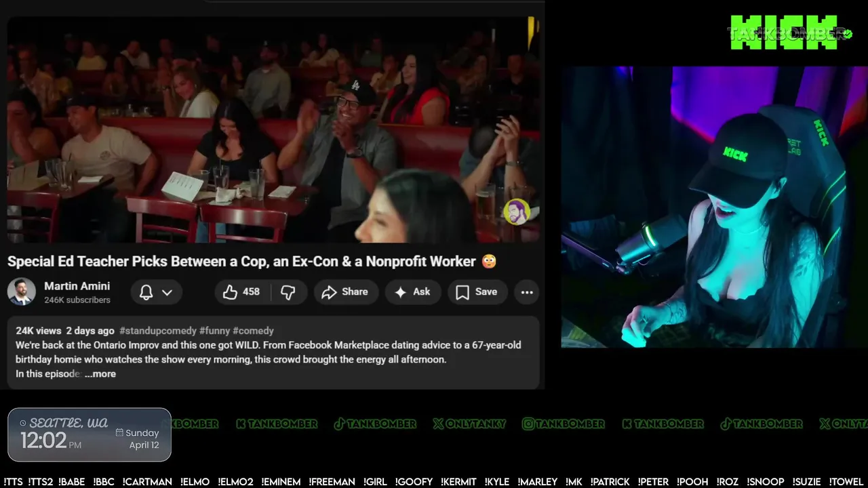Click the !KERMIT command text
The width and height of the screenshot is (868, 488).
458,482
